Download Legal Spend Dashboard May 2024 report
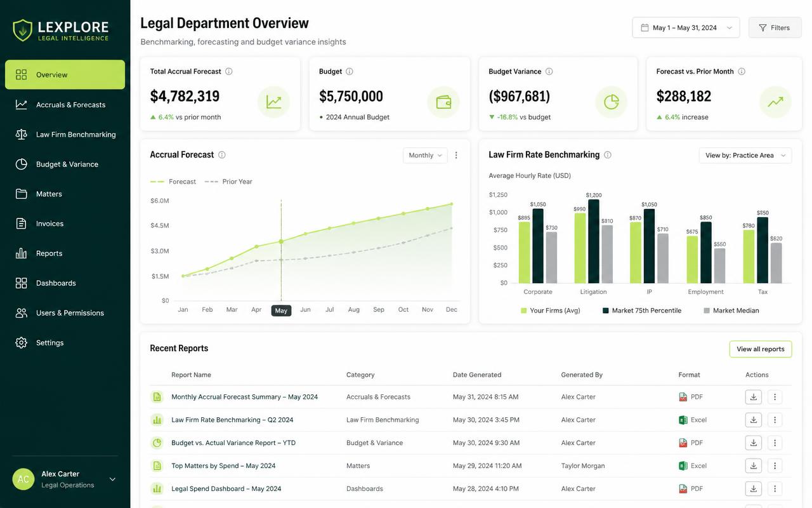812x508 pixels. point(754,489)
